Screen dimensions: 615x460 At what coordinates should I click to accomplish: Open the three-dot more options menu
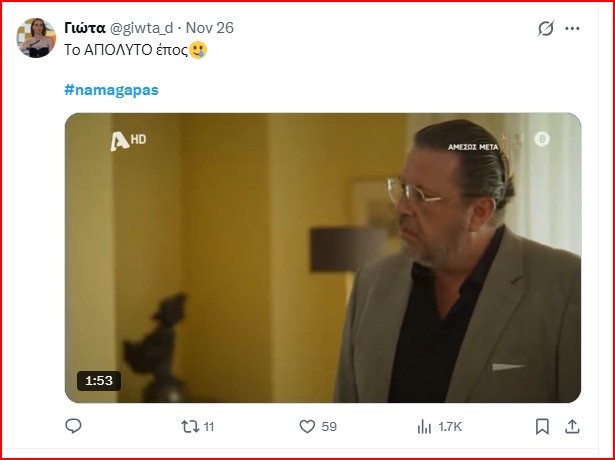point(574,29)
